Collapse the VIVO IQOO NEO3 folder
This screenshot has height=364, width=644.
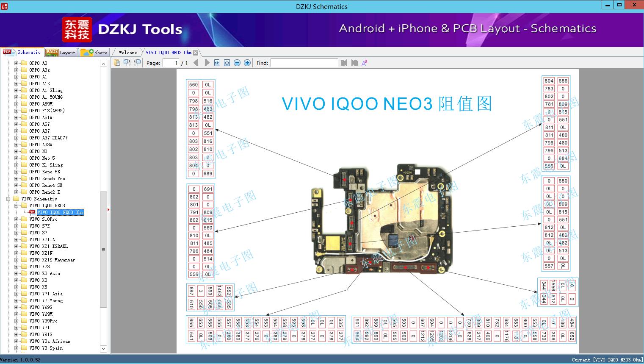click(x=17, y=206)
